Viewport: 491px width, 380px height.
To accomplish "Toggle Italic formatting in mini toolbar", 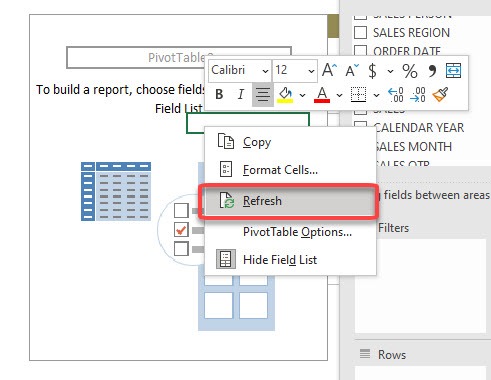I will 241,95.
